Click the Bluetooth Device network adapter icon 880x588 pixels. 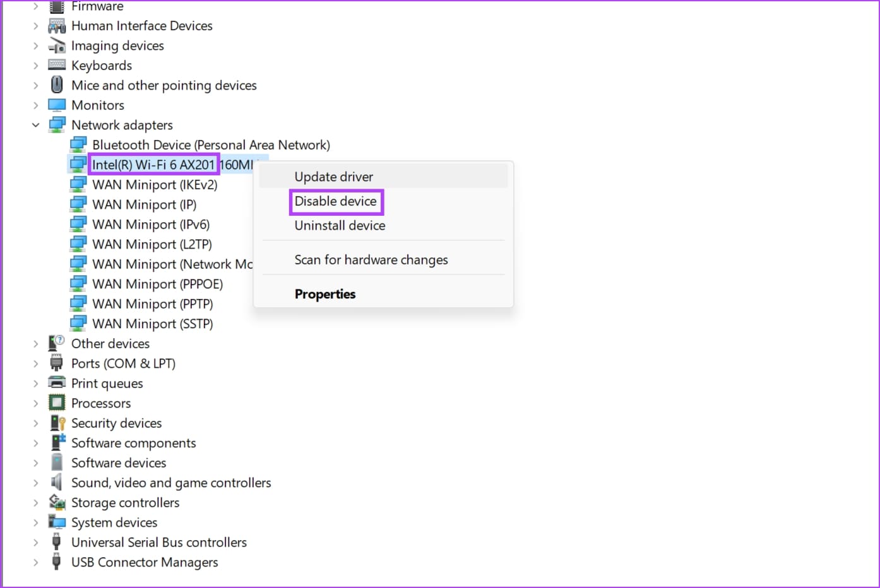click(78, 145)
